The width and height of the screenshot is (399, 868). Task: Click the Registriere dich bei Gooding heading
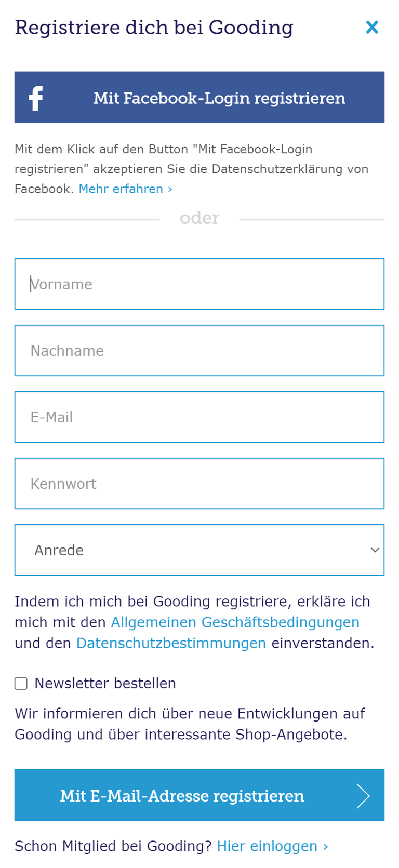pos(154,28)
